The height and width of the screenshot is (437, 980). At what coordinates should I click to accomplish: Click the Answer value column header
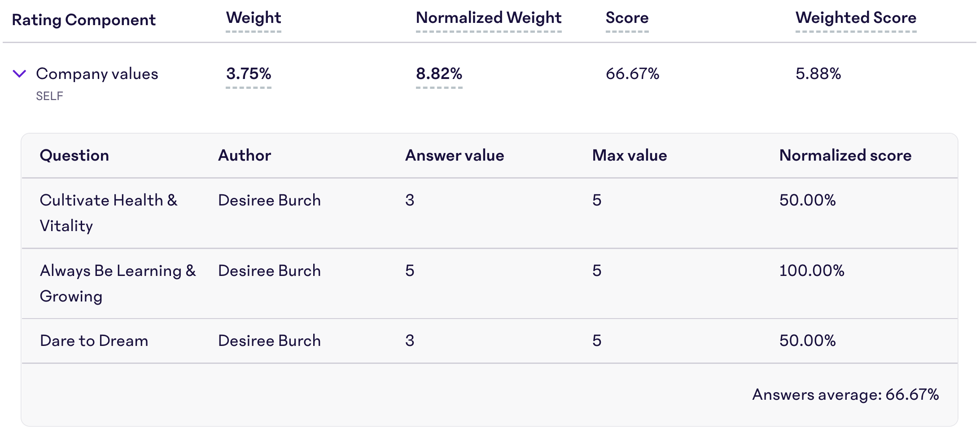click(455, 155)
